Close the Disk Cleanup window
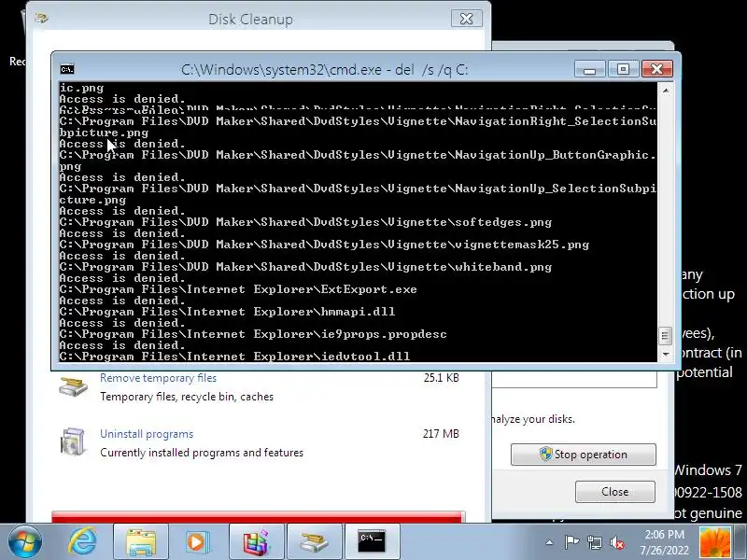 [466, 19]
